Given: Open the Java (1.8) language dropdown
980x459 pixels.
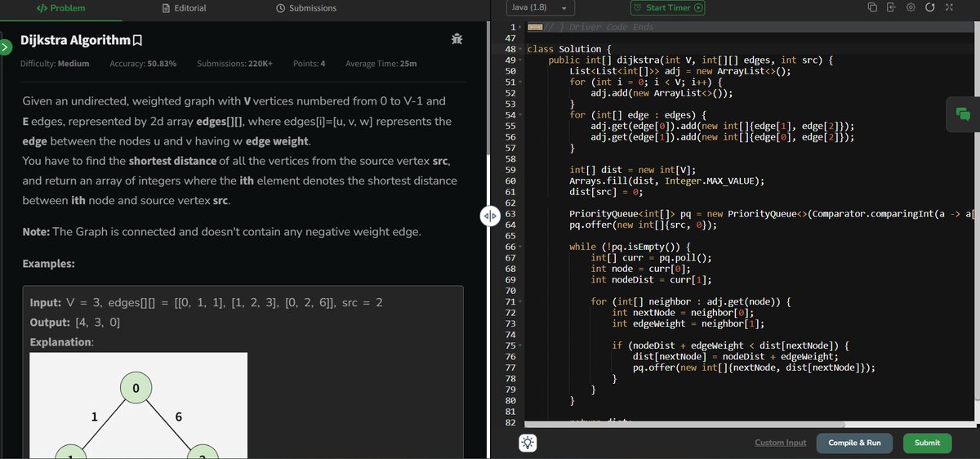Looking at the screenshot, I should pyautogui.click(x=540, y=7).
